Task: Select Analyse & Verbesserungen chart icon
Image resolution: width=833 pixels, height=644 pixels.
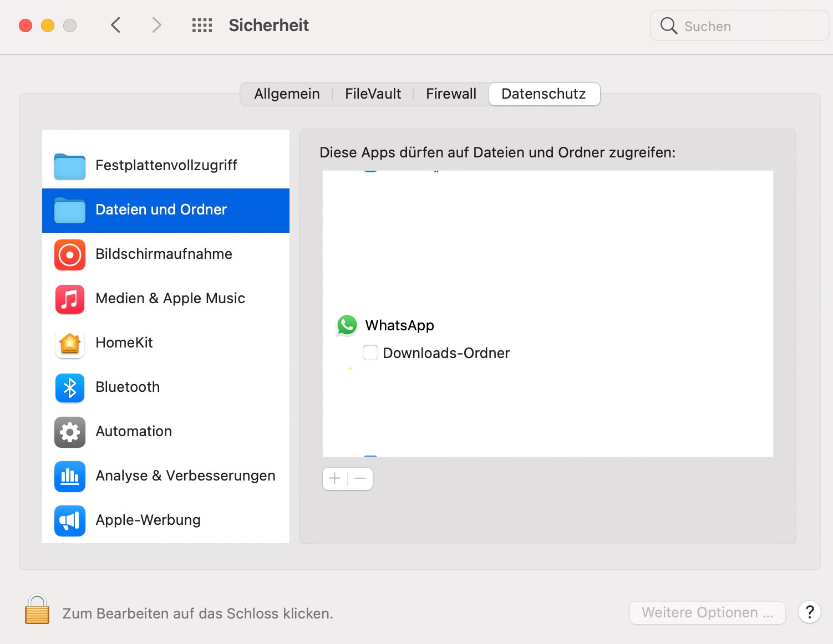Action: pos(70,477)
